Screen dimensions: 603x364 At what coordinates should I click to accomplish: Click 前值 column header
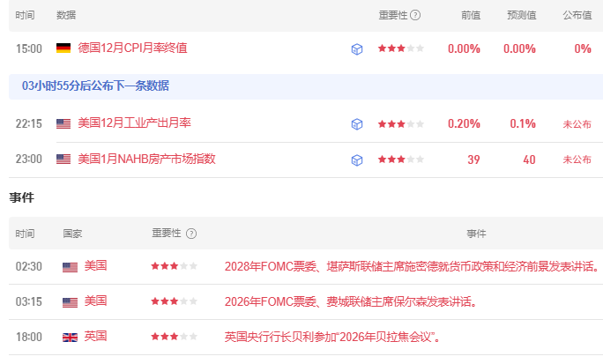pyautogui.click(x=471, y=15)
